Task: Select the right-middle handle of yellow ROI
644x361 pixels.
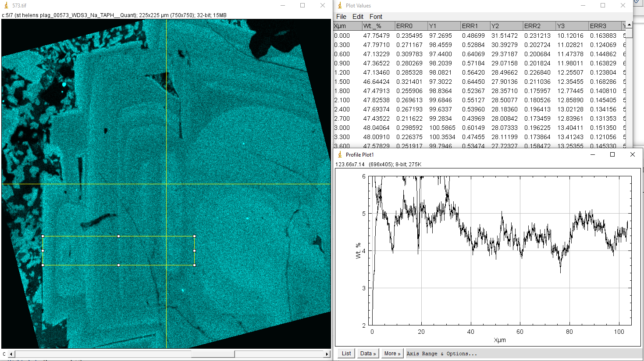Action: [x=194, y=251]
